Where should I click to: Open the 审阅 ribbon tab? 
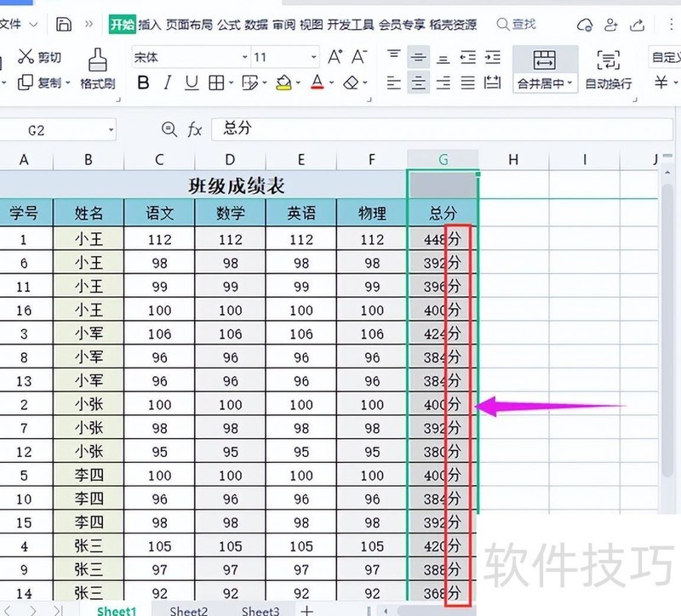(284, 25)
